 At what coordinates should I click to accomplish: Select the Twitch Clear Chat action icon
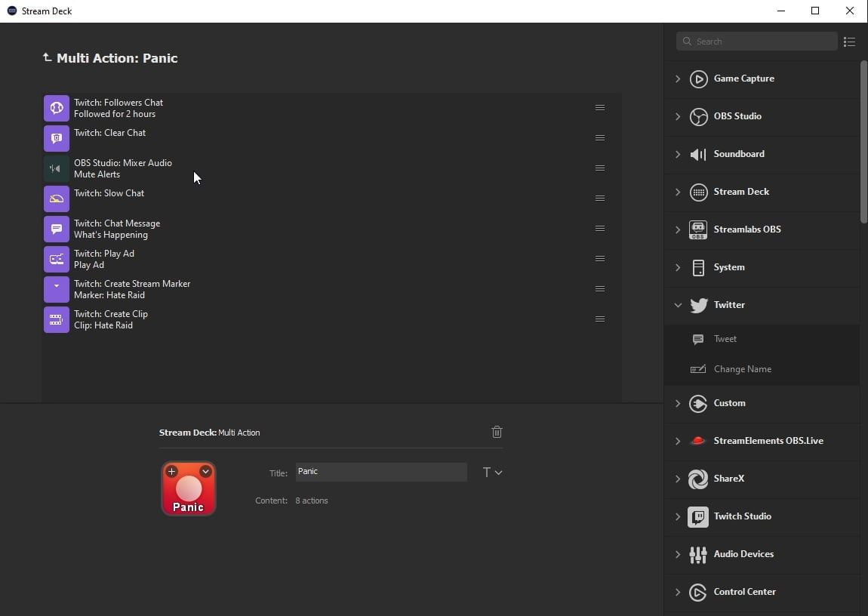[57, 138]
